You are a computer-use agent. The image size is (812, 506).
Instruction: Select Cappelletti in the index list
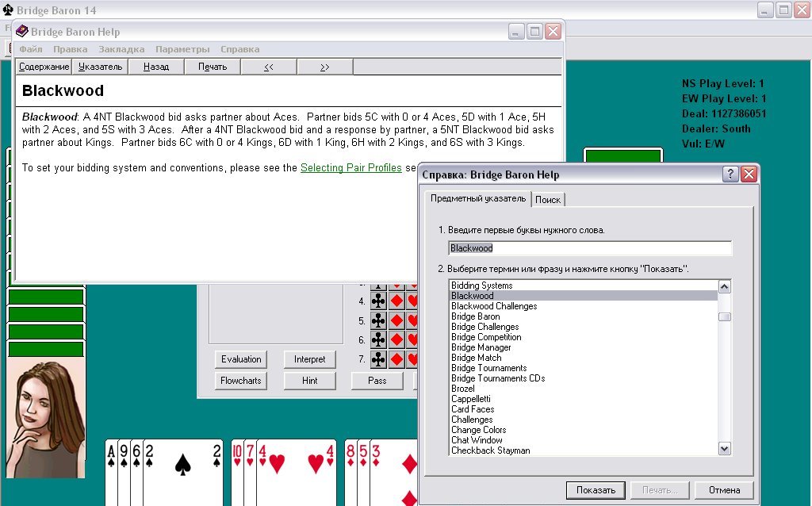point(471,399)
